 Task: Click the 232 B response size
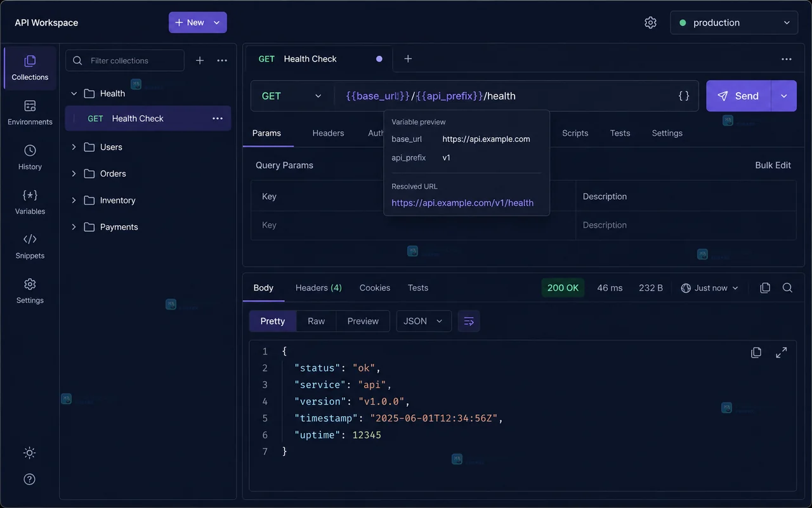pos(651,288)
